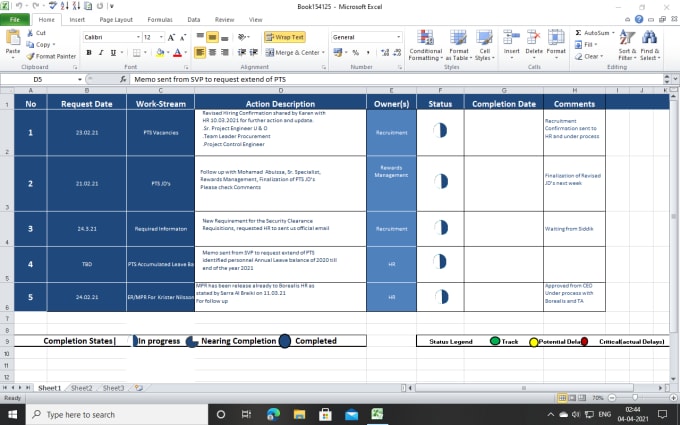
Task: Open the Name Box D5 dropdown
Action: point(79,79)
